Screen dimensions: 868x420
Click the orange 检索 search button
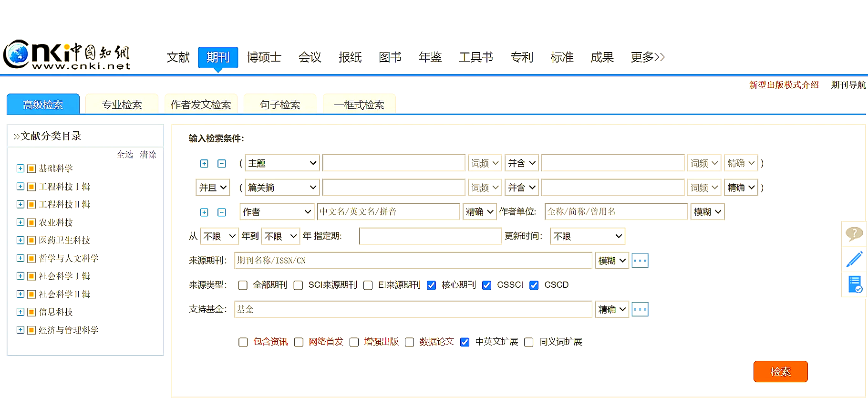click(x=781, y=371)
